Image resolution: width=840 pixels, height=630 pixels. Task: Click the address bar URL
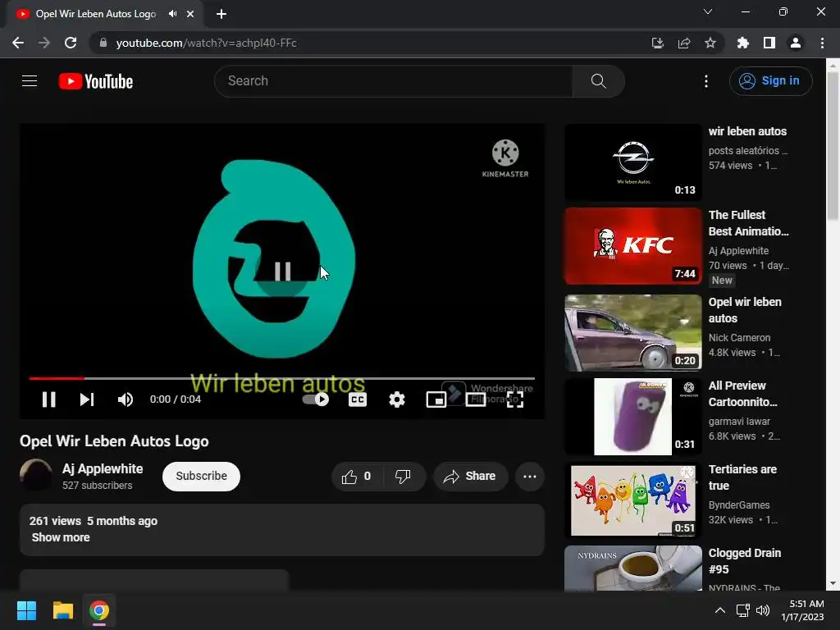[x=206, y=43]
